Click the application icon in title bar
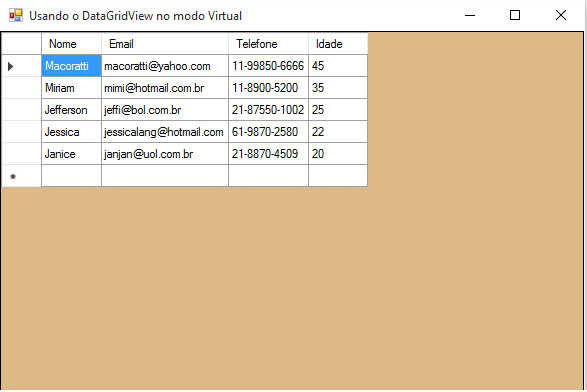This screenshot has width=587, height=392. [16, 15]
